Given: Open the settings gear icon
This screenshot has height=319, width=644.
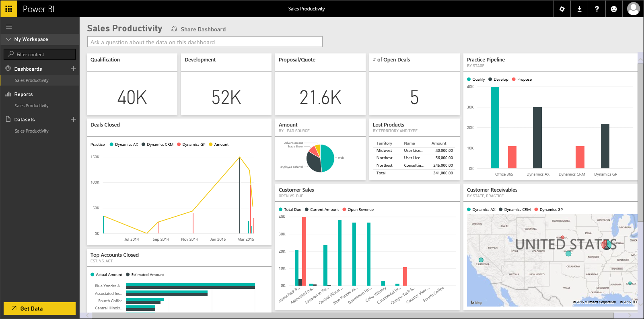Looking at the screenshot, I should coord(562,9).
